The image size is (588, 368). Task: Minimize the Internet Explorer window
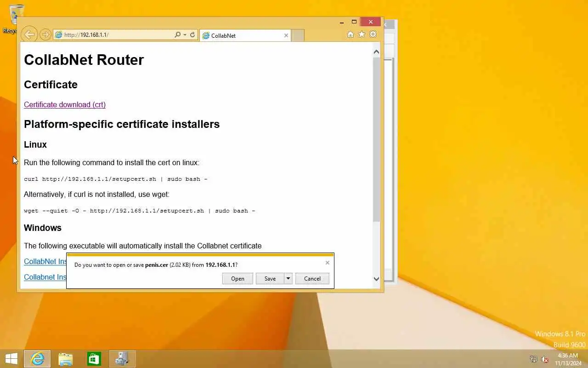point(342,22)
